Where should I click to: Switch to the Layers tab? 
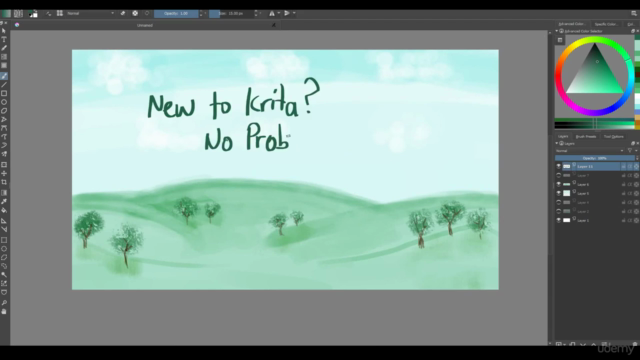coord(563,136)
